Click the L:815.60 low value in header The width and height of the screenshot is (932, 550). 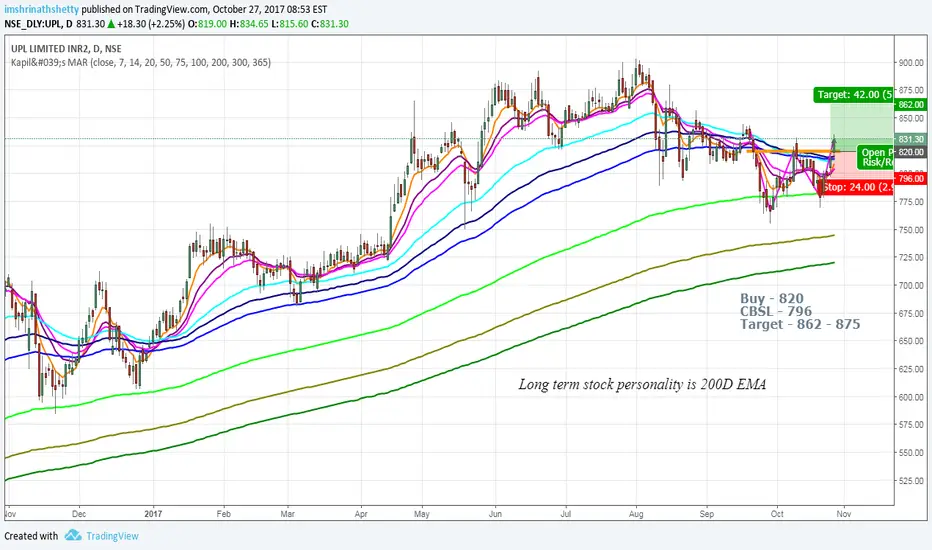[289, 24]
